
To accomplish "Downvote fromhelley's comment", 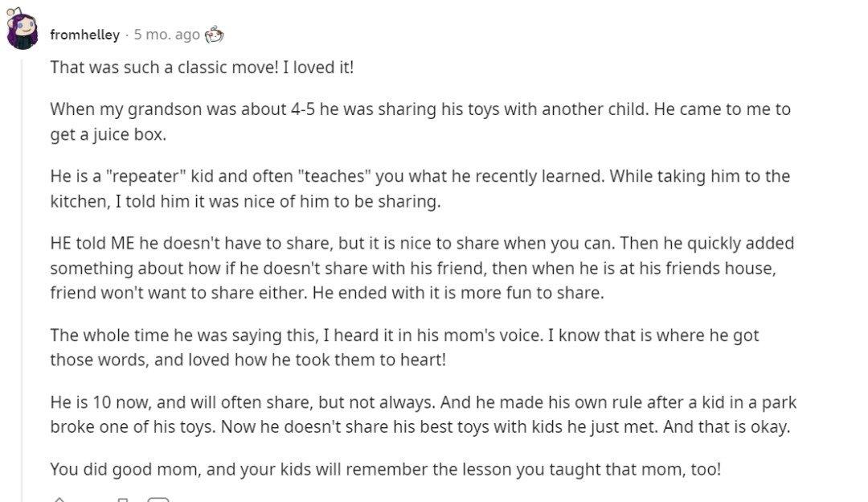I will click(123, 500).
